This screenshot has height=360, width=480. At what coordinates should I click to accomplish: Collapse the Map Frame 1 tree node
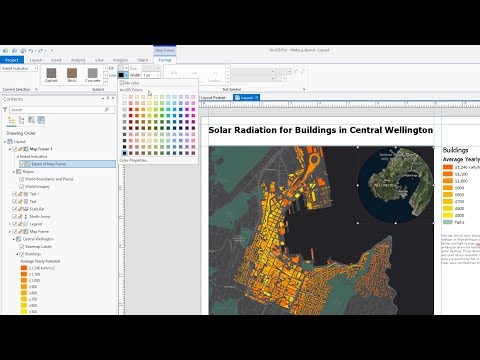(10, 149)
